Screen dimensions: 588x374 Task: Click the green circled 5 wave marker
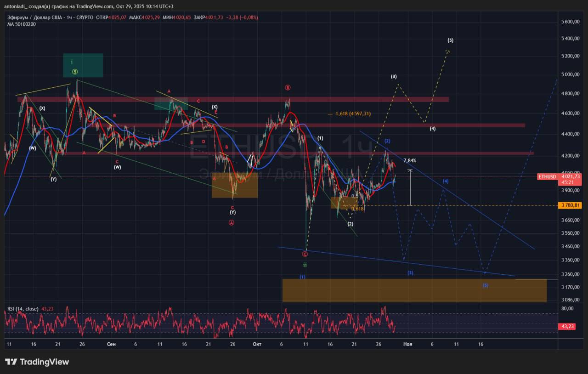click(74, 72)
